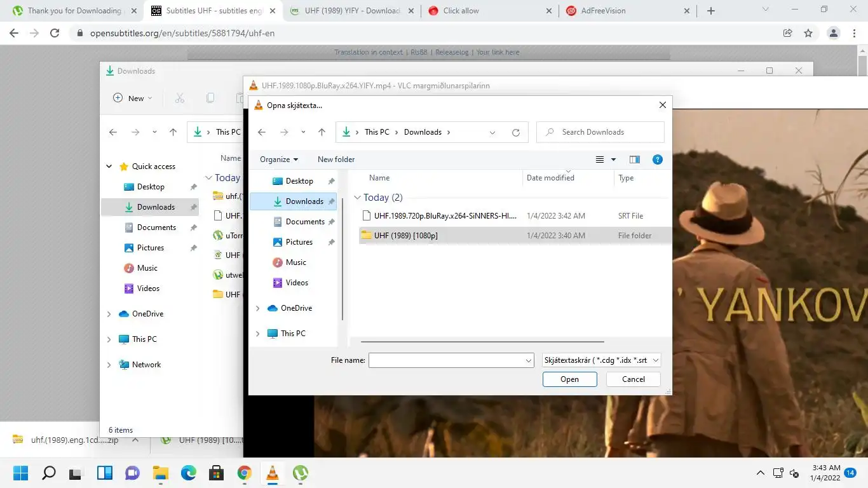Bookmark this page with the star icon
Screen dimensions: 868x488
tap(808, 33)
